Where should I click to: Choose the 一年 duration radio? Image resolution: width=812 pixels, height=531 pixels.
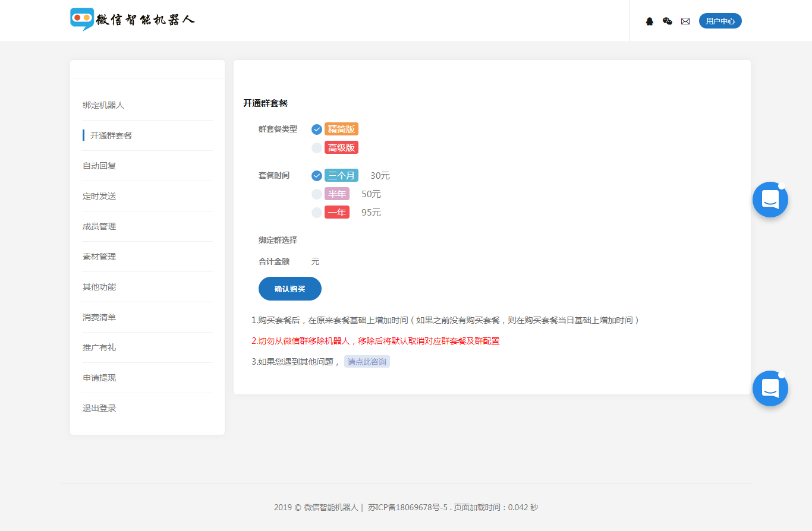tap(317, 213)
